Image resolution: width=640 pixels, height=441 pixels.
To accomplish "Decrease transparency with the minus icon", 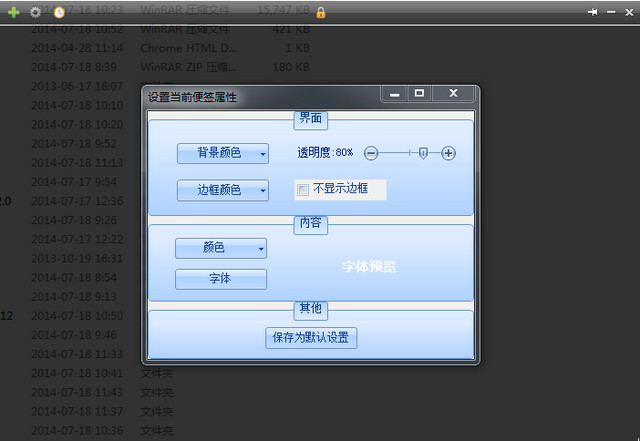I will click(371, 153).
